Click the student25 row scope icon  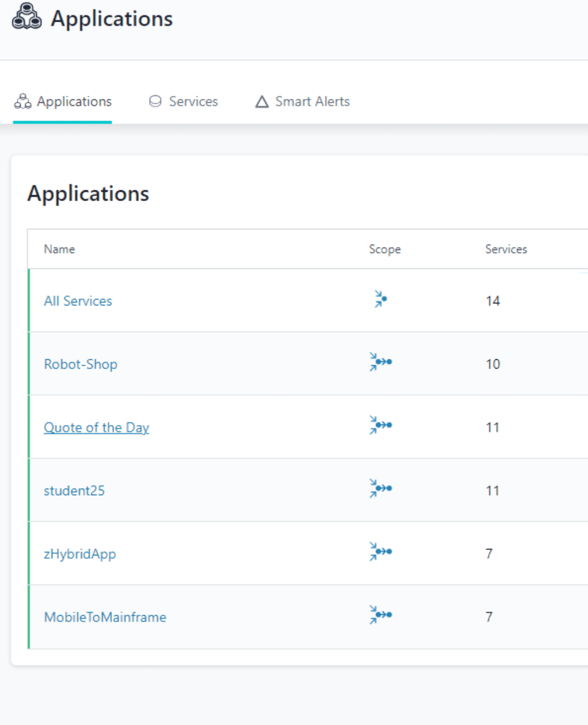[380, 488]
